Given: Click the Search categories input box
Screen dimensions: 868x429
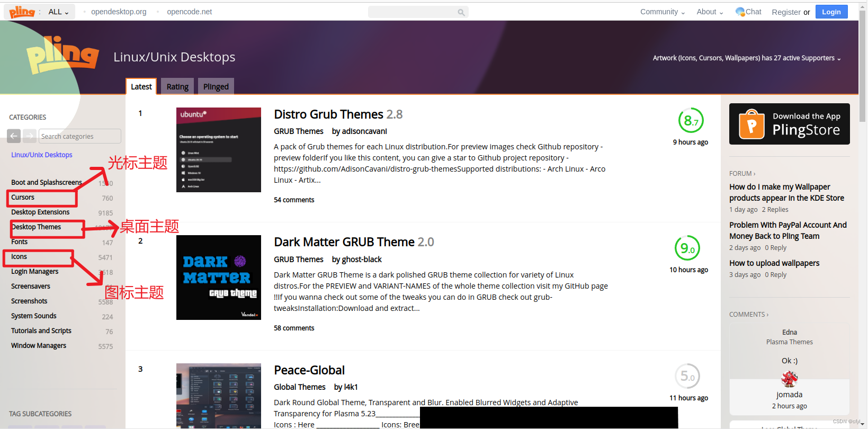Looking at the screenshot, I should coord(80,136).
